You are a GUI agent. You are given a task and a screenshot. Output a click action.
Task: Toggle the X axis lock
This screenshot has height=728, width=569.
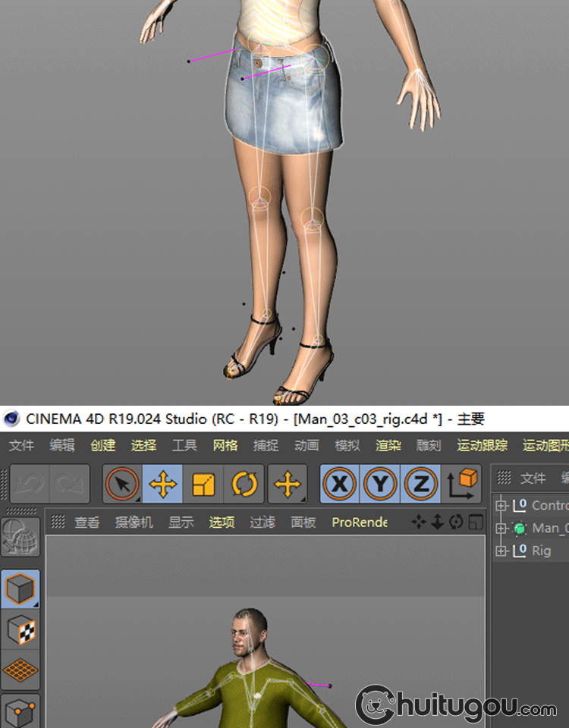[x=340, y=484]
